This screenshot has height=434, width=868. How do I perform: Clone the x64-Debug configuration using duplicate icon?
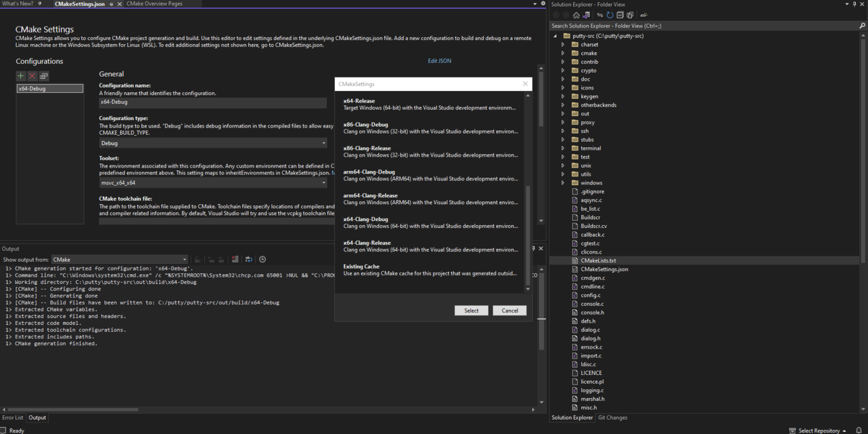[x=43, y=75]
